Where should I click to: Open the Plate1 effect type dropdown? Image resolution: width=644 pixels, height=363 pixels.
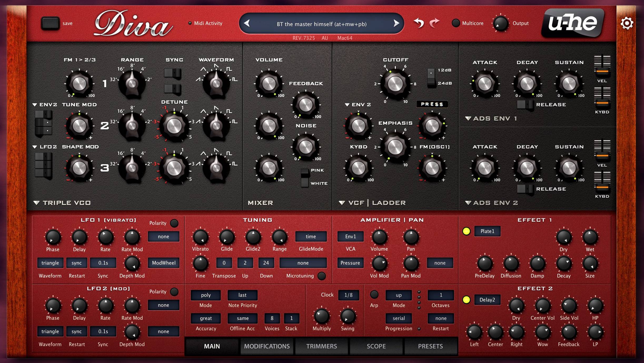pyautogui.click(x=487, y=231)
